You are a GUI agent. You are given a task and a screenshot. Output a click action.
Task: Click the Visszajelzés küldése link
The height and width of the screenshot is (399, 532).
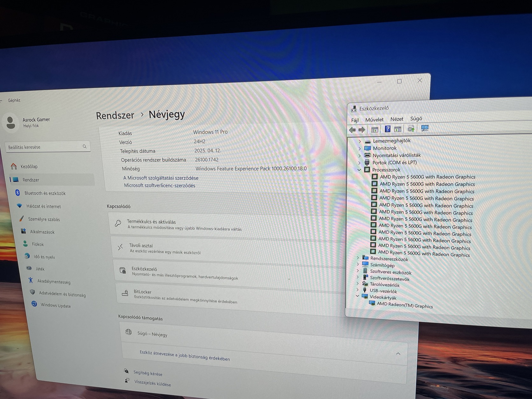(152, 383)
